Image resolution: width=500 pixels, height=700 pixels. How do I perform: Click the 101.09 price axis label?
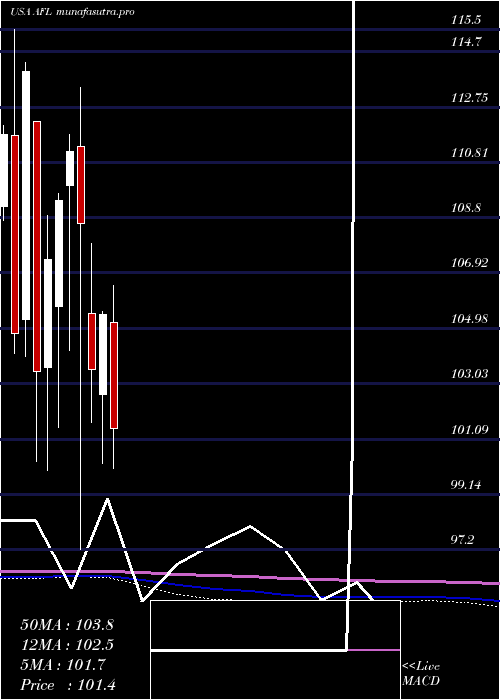click(470, 430)
